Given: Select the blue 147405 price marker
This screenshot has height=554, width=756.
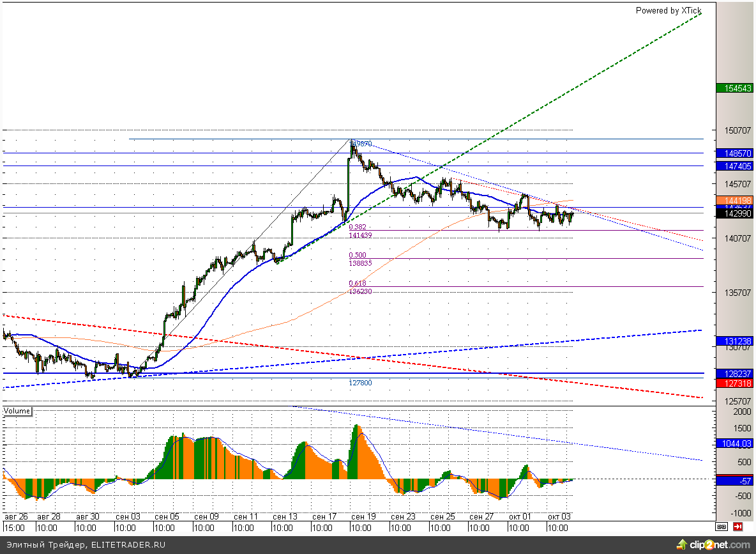Looking at the screenshot, I should (736, 165).
